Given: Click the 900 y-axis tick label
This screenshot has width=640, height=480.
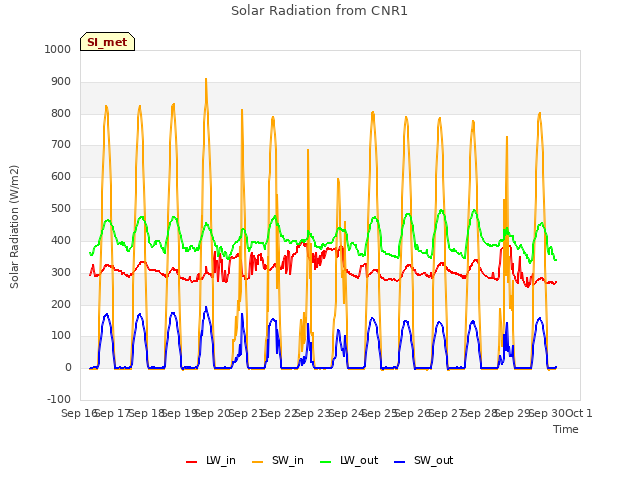Looking at the screenshot, I should (x=61, y=82).
